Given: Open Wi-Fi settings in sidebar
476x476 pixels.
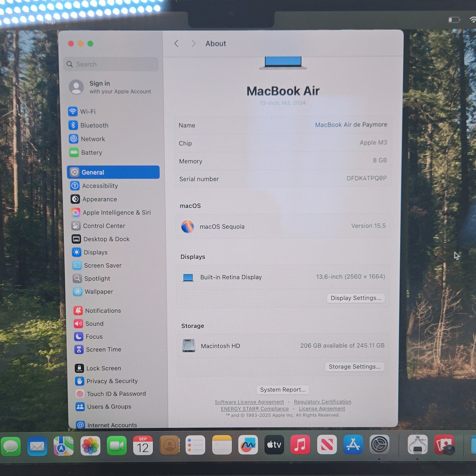Looking at the screenshot, I should [x=82, y=111].
